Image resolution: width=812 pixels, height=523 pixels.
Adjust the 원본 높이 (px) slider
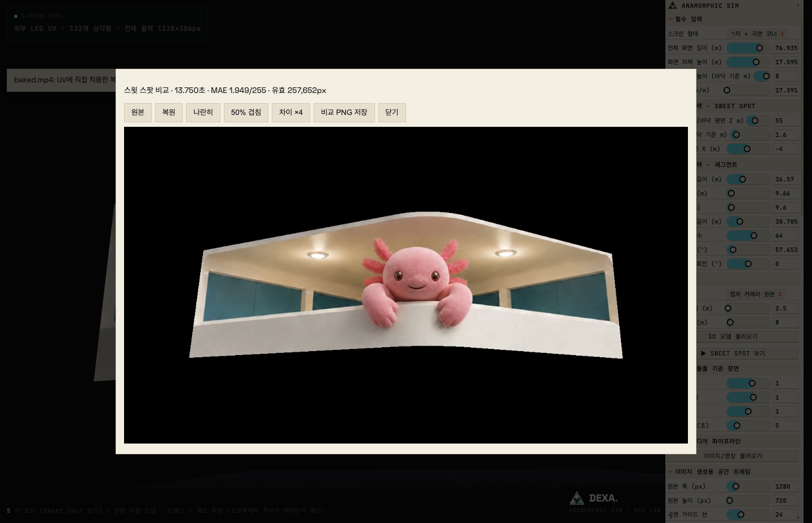pos(747,500)
